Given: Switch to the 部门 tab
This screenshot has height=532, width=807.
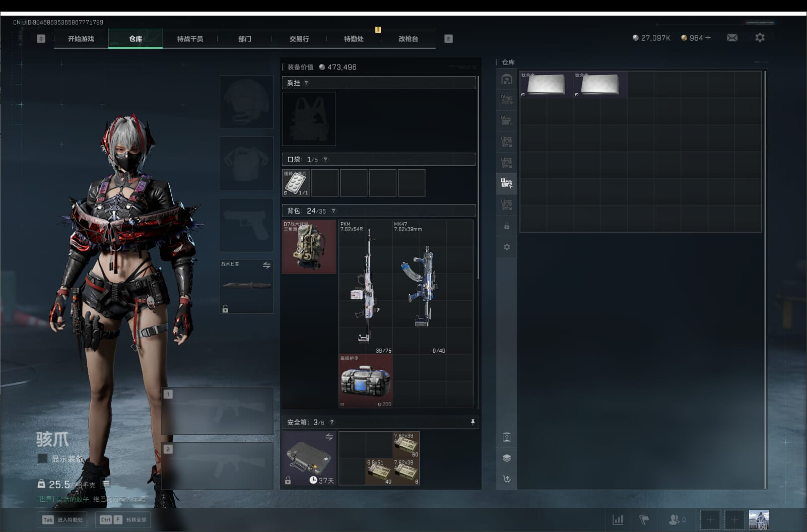Looking at the screenshot, I should [x=245, y=39].
